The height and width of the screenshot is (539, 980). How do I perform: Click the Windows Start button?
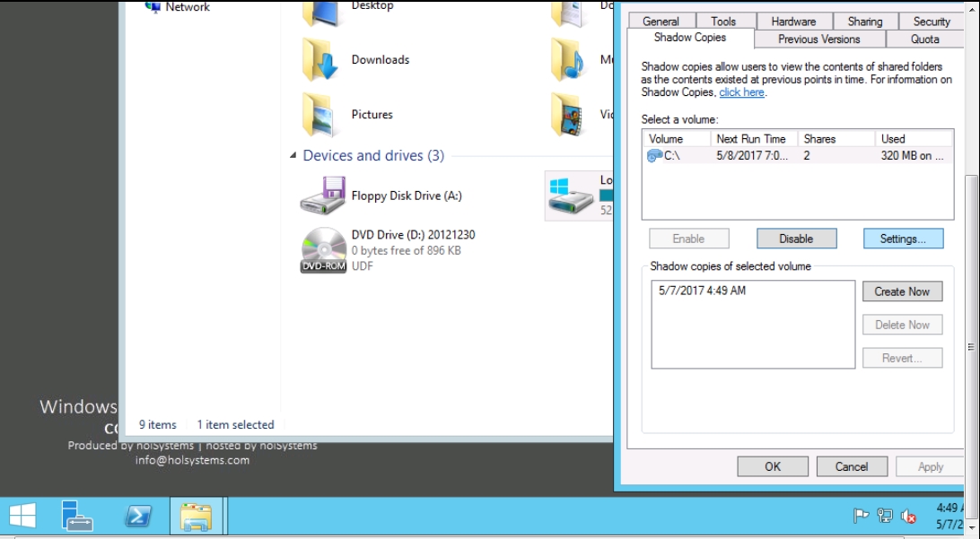point(22,516)
